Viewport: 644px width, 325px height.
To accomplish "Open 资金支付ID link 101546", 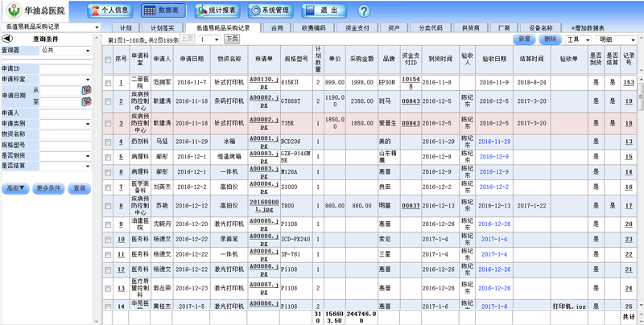I will (x=411, y=83).
